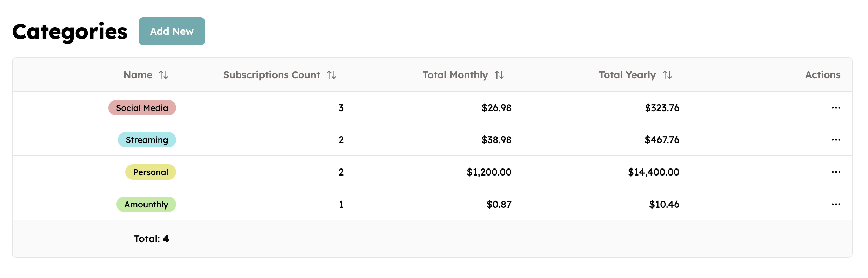Screen dimensions: 868x278
Task: Click the $14,400.00 yearly total cell
Action: (x=653, y=172)
